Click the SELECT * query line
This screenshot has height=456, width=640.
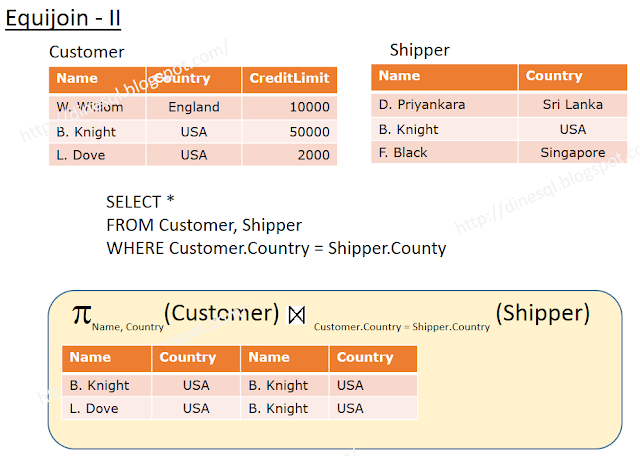141,202
